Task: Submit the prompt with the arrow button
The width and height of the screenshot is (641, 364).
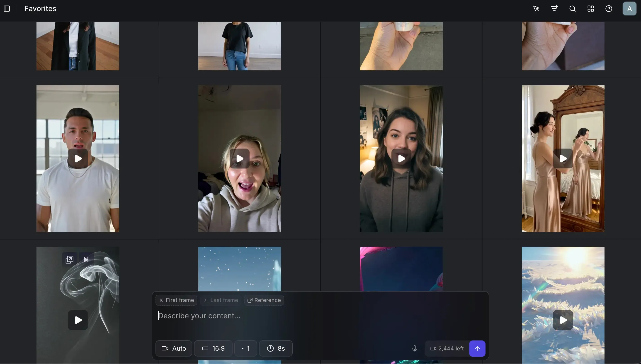Action: (477, 348)
